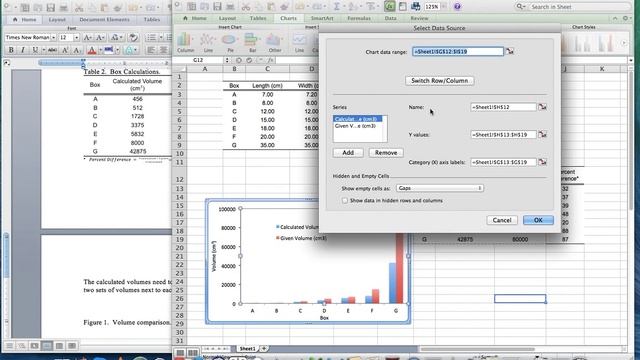The image size is (640, 360).
Task: Apply Underline in Word ribbon
Action: coord(35,50)
